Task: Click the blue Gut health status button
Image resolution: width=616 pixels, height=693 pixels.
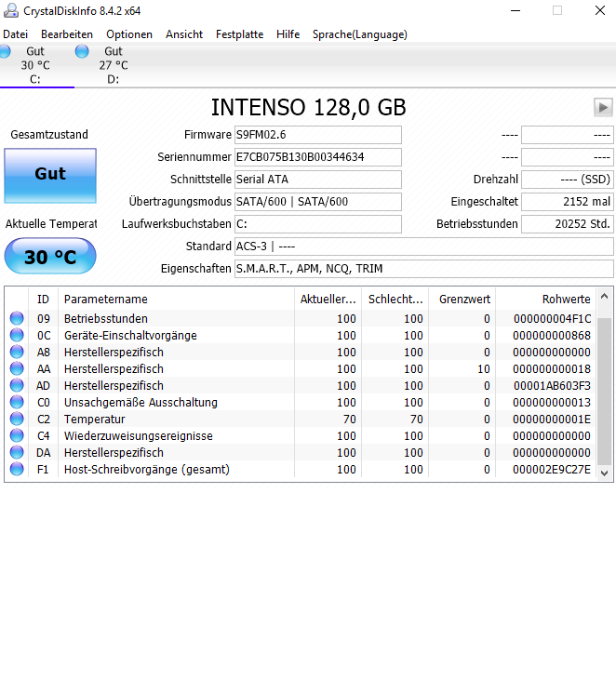Action: point(50,176)
